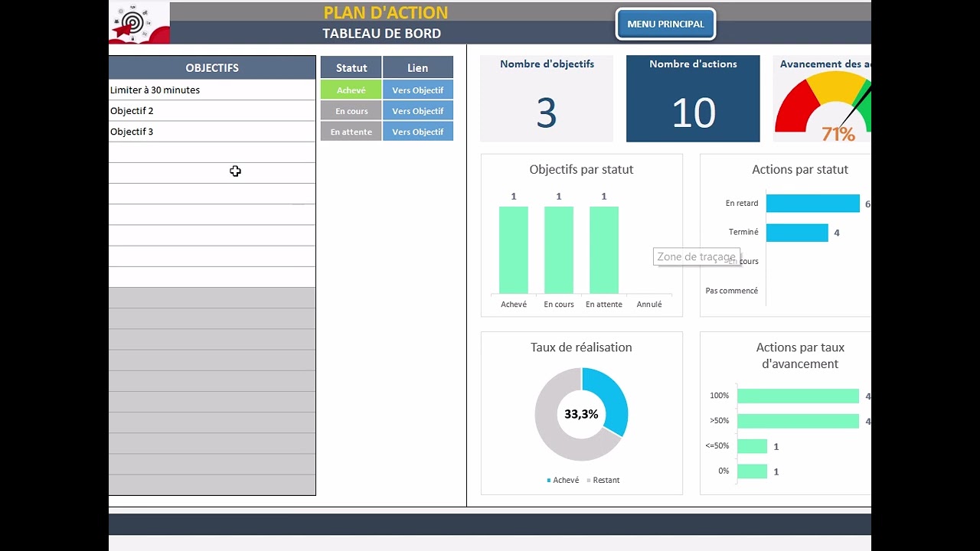Click the TABLEAU DE BORD subtitle
Screen dimensions: 980x551
pos(381,34)
